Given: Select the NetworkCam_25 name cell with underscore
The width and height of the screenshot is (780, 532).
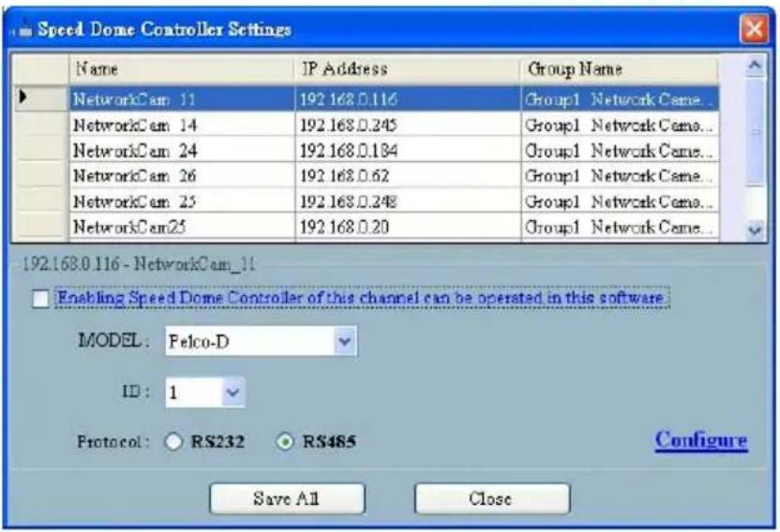Looking at the screenshot, I should click(182, 201).
